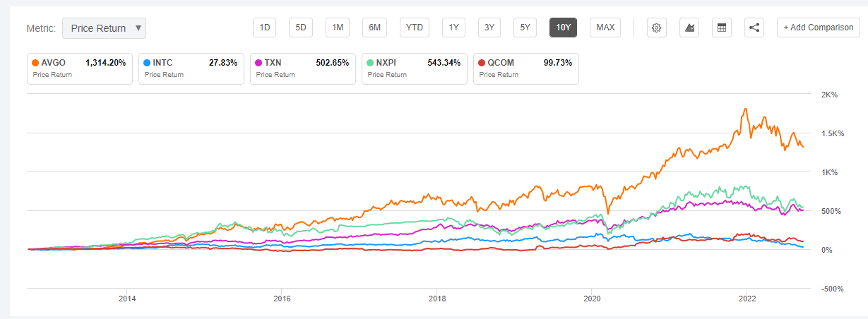
Task: Select the 5Y time range
Action: (x=525, y=28)
